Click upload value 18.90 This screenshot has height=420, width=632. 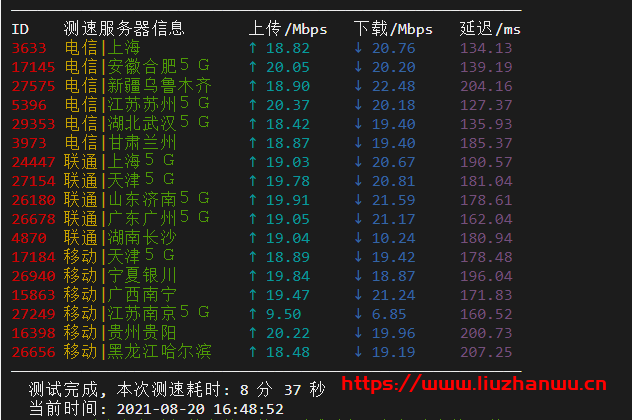click(288, 86)
